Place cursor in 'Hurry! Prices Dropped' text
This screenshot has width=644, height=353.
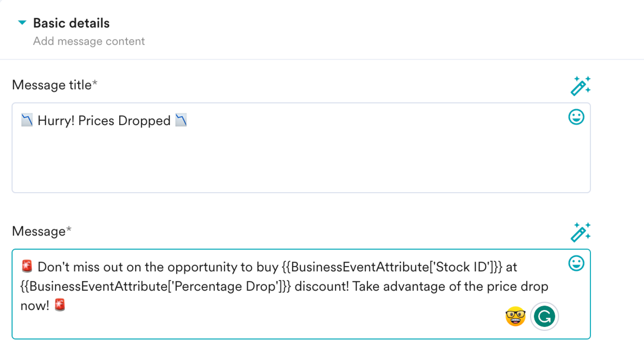click(104, 120)
